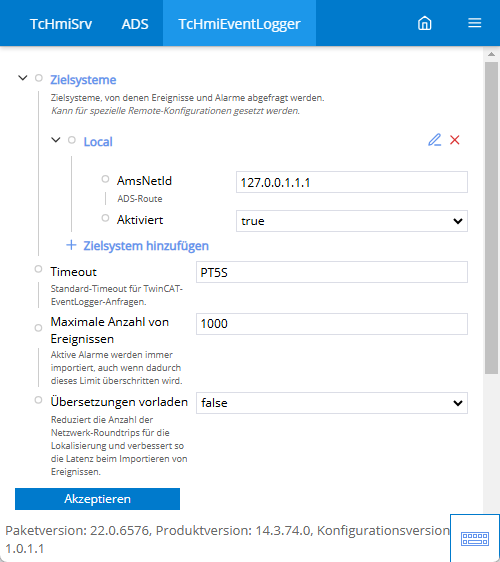Click the Akzeptieren button
The image size is (500, 562).
coord(97,499)
